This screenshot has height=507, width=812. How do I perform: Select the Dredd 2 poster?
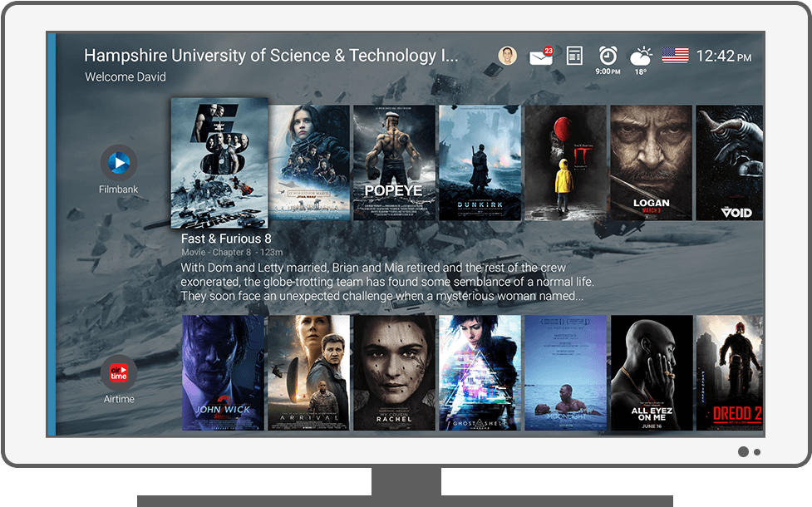pyautogui.click(x=730, y=373)
